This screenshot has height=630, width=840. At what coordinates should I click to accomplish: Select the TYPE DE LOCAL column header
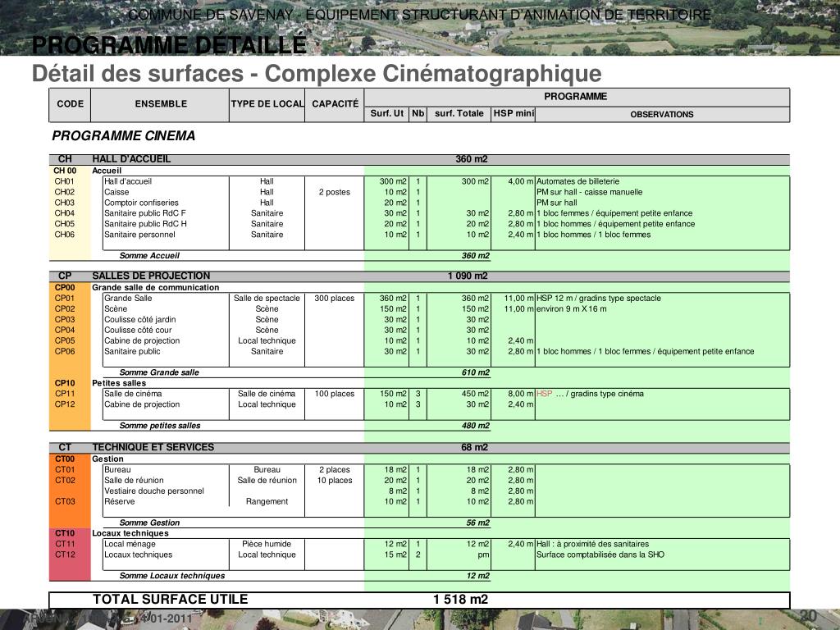click(267, 104)
